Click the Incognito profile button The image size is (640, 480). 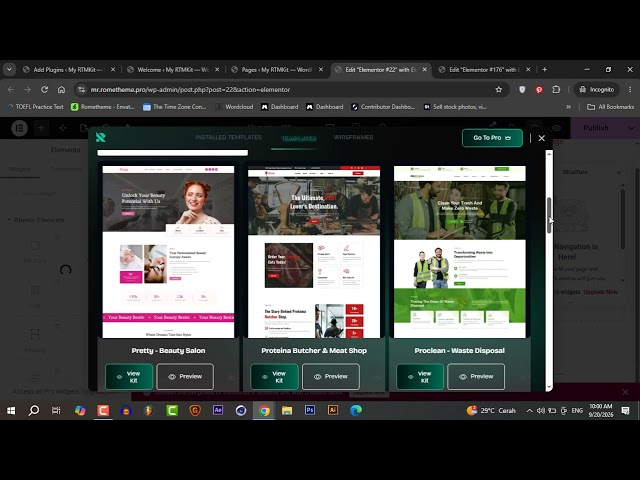pos(596,89)
